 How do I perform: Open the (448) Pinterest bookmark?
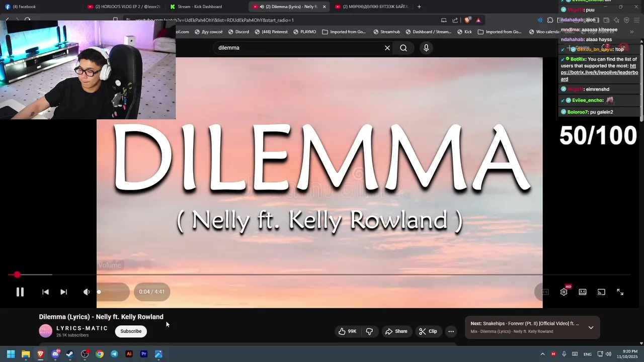(x=271, y=32)
